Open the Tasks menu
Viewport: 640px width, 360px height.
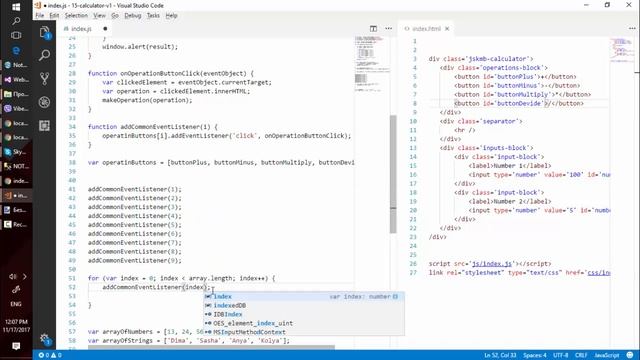[153, 16]
